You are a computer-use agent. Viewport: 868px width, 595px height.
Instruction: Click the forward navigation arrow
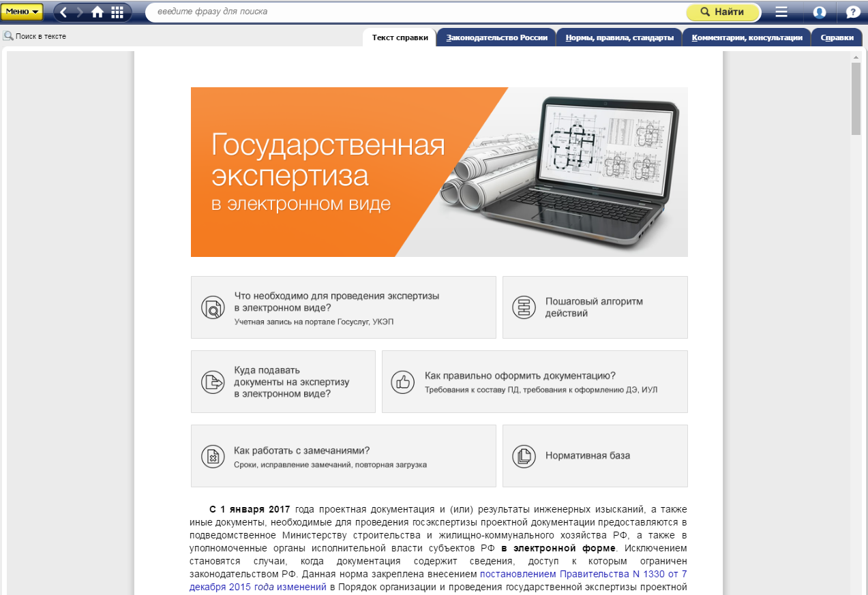pos(80,12)
